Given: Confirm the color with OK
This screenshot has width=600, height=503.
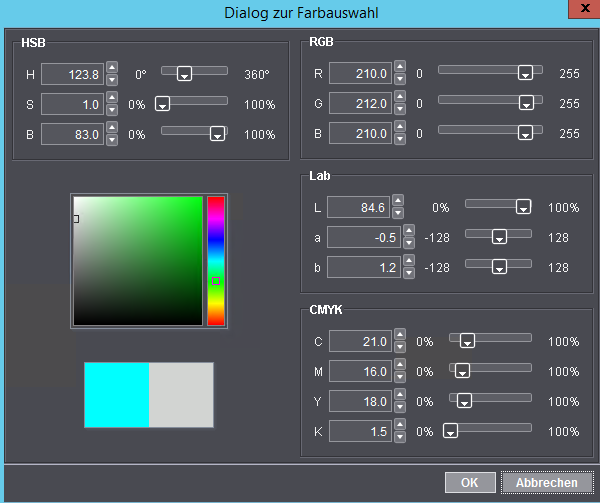Looking at the screenshot, I should [x=470, y=483].
